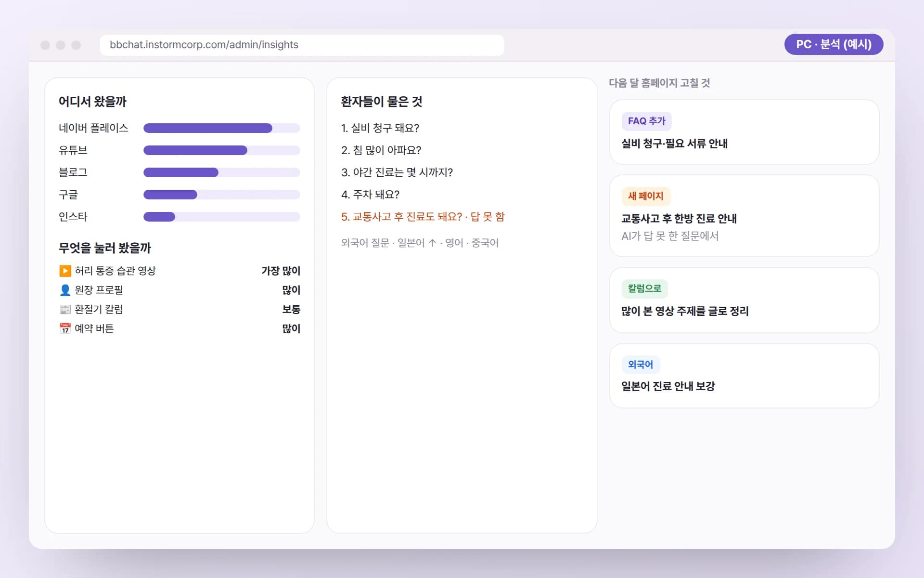Image resolution: width=924 pixels, height=578 pixels.
Task: Click the 가장 많이 value
Action: 281,271
